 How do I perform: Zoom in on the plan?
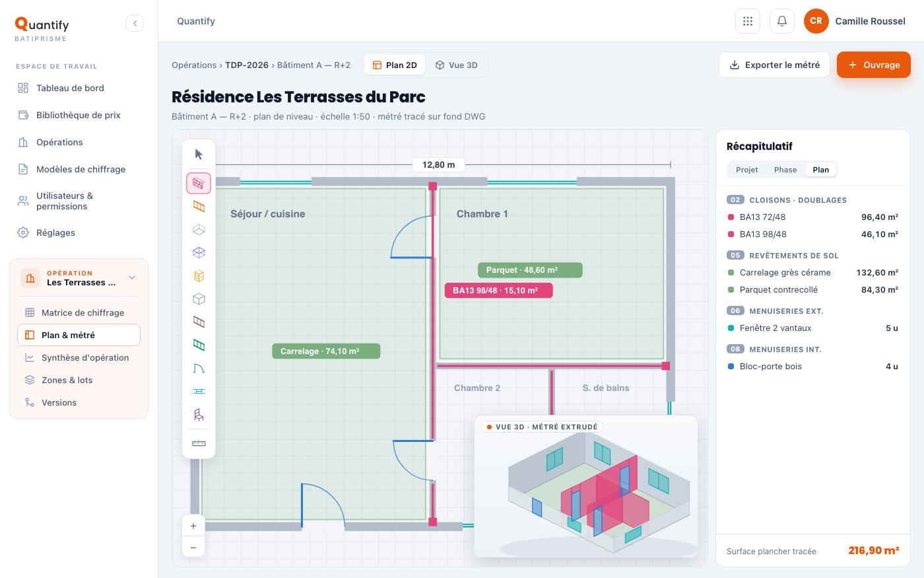(193, 526)
